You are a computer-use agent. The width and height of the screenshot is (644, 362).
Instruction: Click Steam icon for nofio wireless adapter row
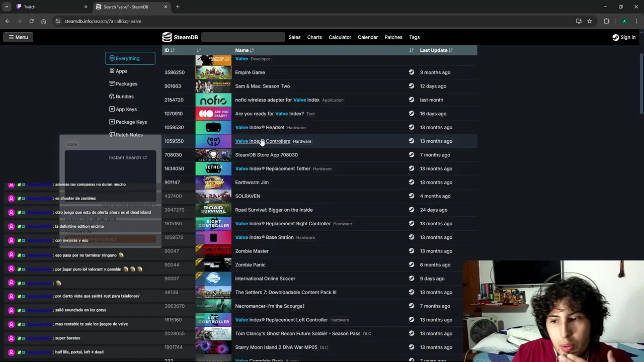412,100
